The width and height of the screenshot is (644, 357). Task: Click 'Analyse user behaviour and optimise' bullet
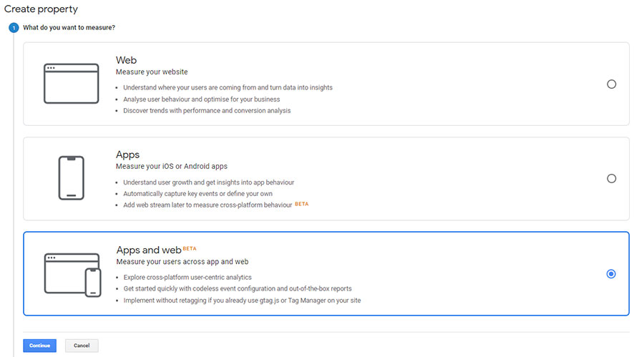pyautogui.click(x=202, y=99)
